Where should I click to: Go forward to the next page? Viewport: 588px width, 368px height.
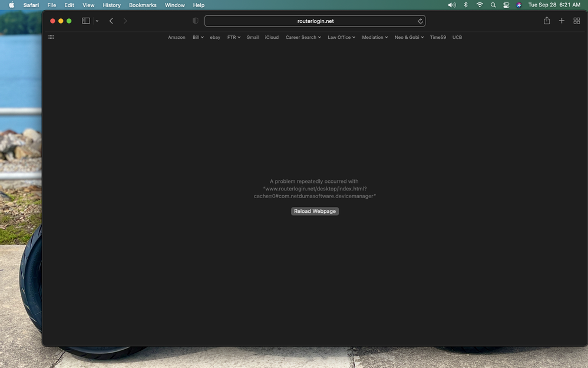tap(125, 21)
